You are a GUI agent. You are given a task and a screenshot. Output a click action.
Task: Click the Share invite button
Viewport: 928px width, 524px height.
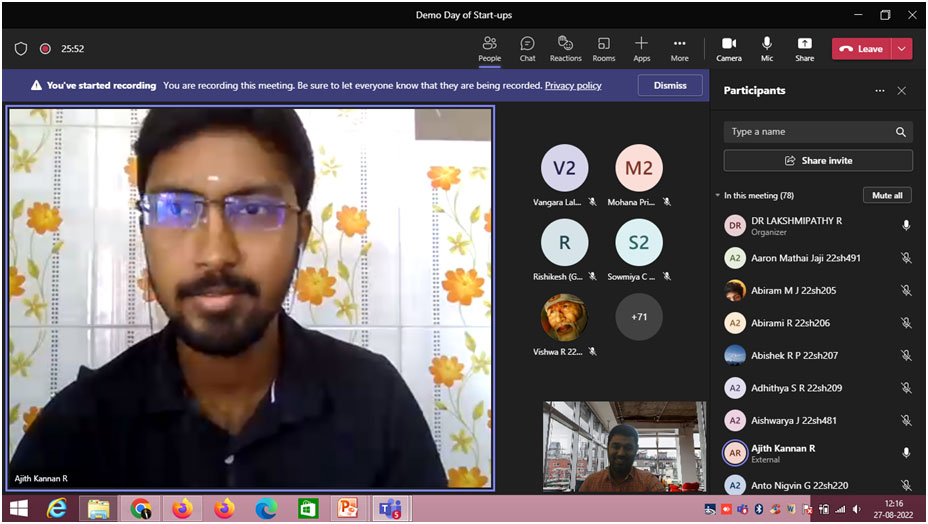(818, 160)
